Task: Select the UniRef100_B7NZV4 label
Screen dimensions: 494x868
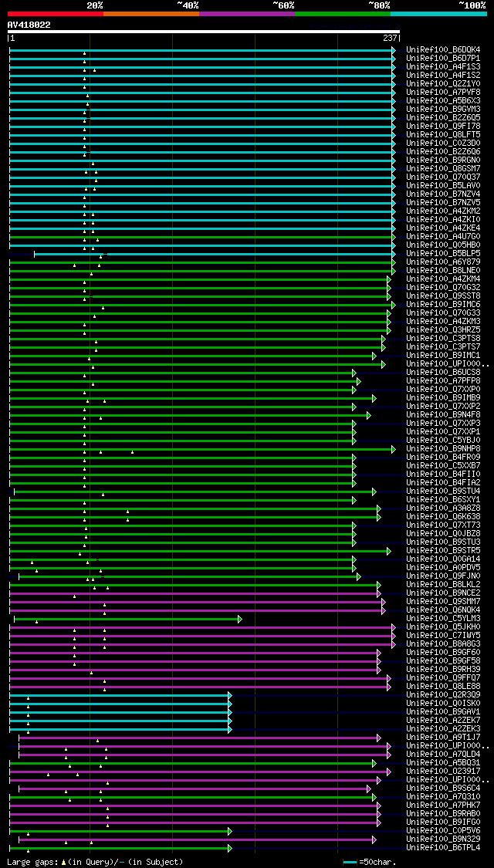Action: tap(443, 194)
